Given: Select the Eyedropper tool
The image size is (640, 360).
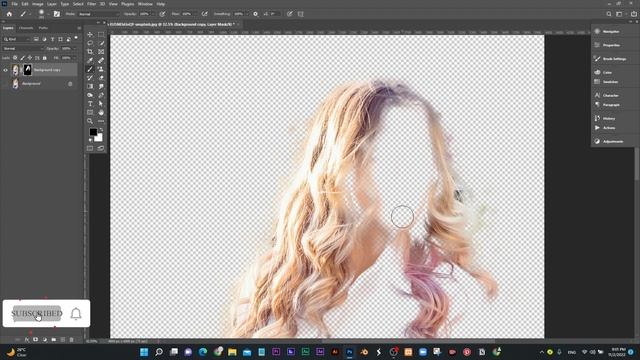Looking at the screenshot, I should (90, 60).
